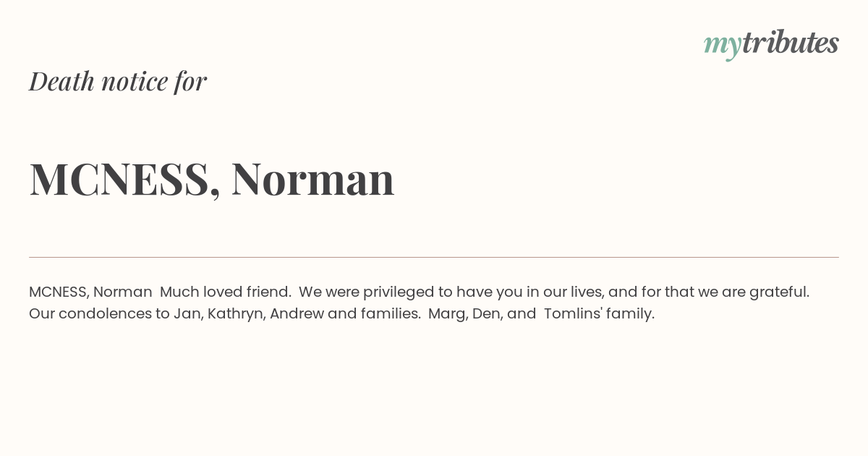The width and height of the screenshot is (868, 456).
Task: Click the horizontal divider line
Action: coord(434,257)
